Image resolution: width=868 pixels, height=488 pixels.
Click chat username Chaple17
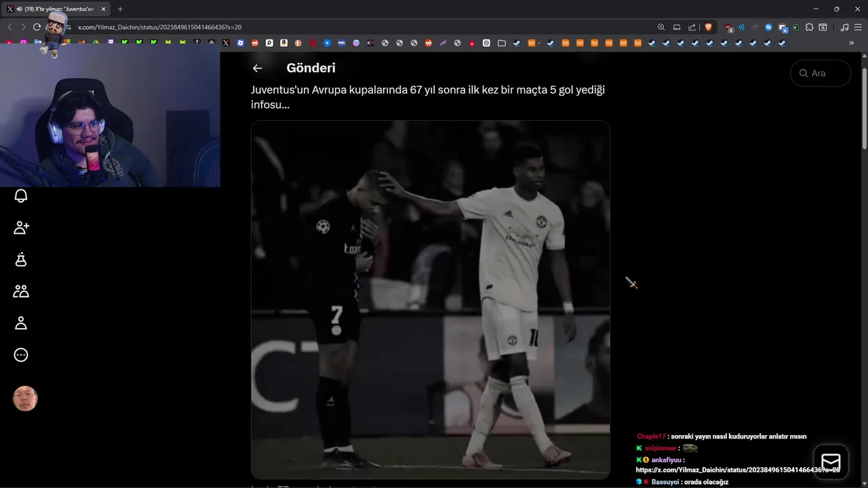pos(651,436)
